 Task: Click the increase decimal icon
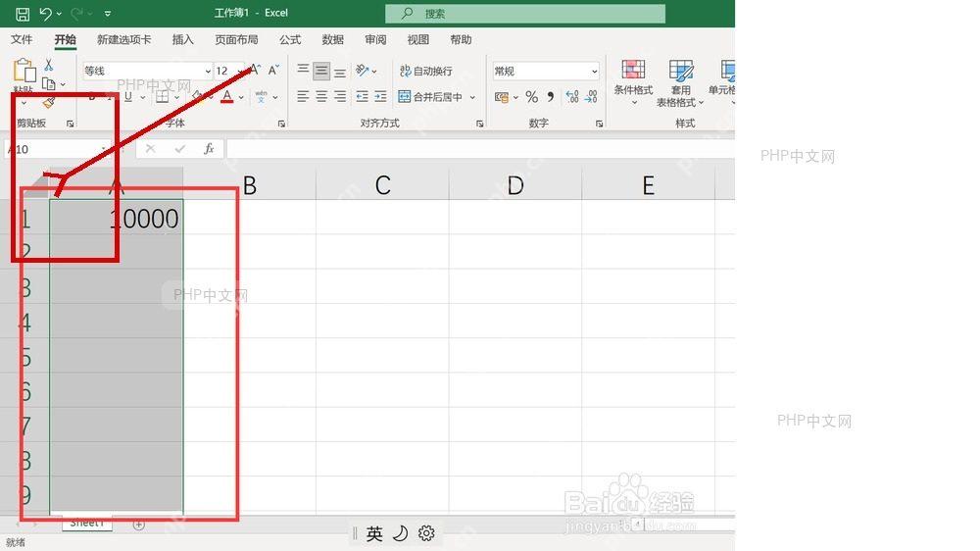tap(572, 97)
